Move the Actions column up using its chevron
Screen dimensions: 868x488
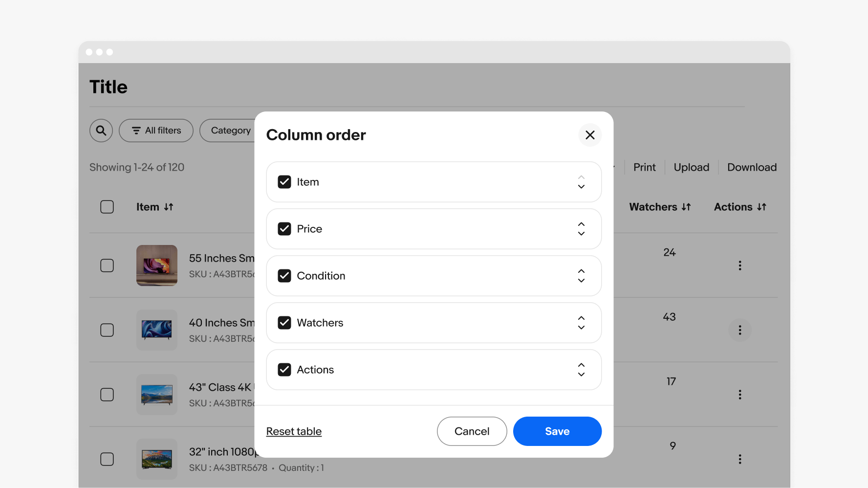[581, 365]
